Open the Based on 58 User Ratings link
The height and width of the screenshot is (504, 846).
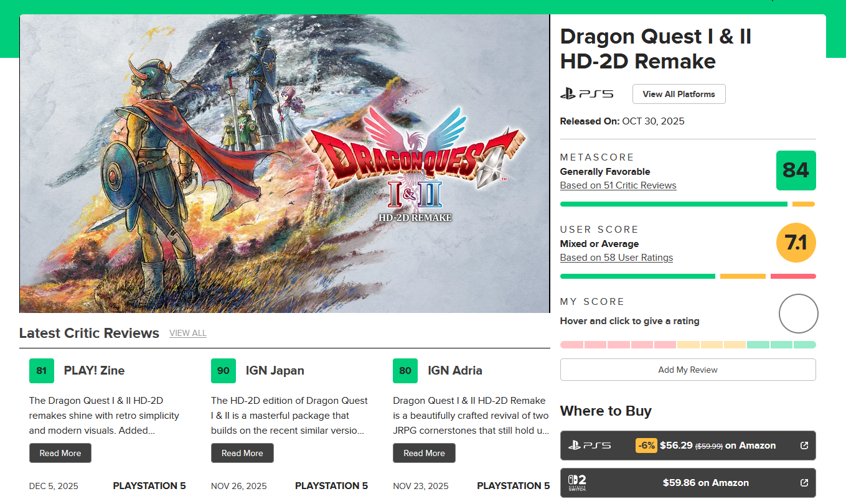[616, 258]
